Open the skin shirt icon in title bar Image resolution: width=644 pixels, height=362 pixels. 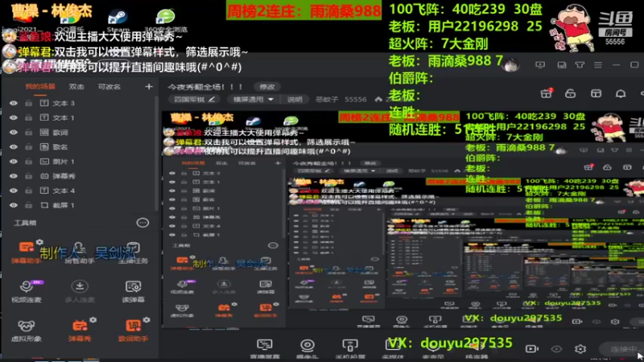[x=580, y=65]
